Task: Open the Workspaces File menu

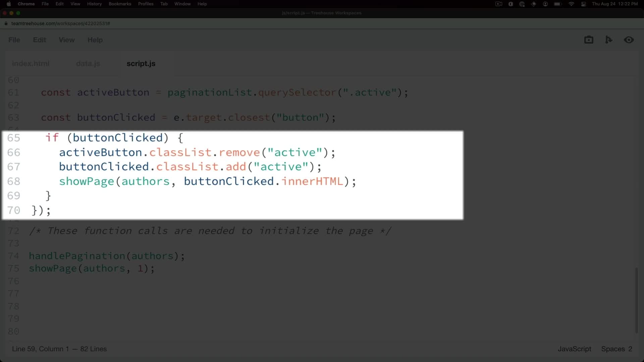Action: (x=14, y=40)
